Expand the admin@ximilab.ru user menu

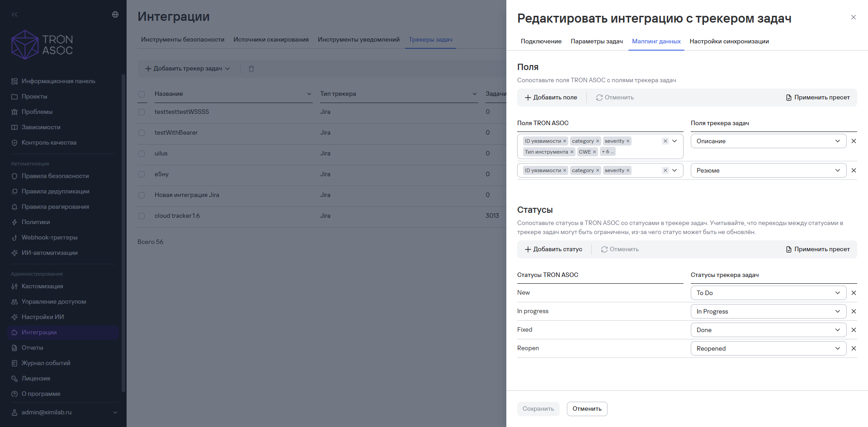click(64, 413)
